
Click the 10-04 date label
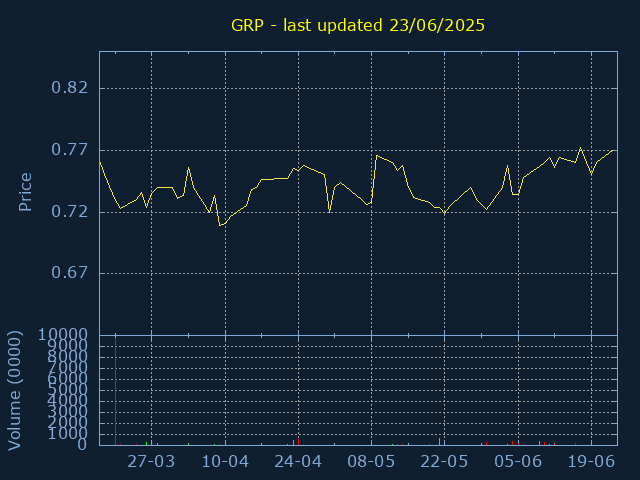tap(225, 462)
